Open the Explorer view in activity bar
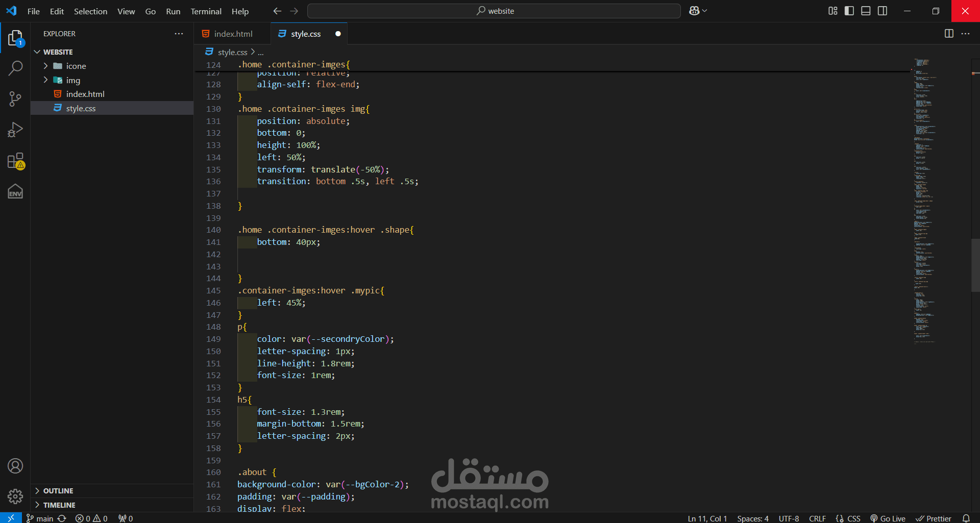Viewport: 980px width, 523px height. tap(15, 38)
